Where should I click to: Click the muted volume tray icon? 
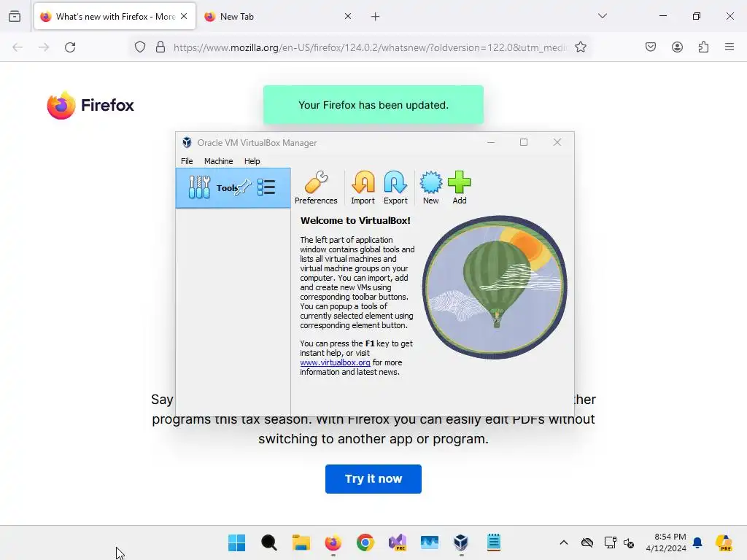(x=629, y=542)
